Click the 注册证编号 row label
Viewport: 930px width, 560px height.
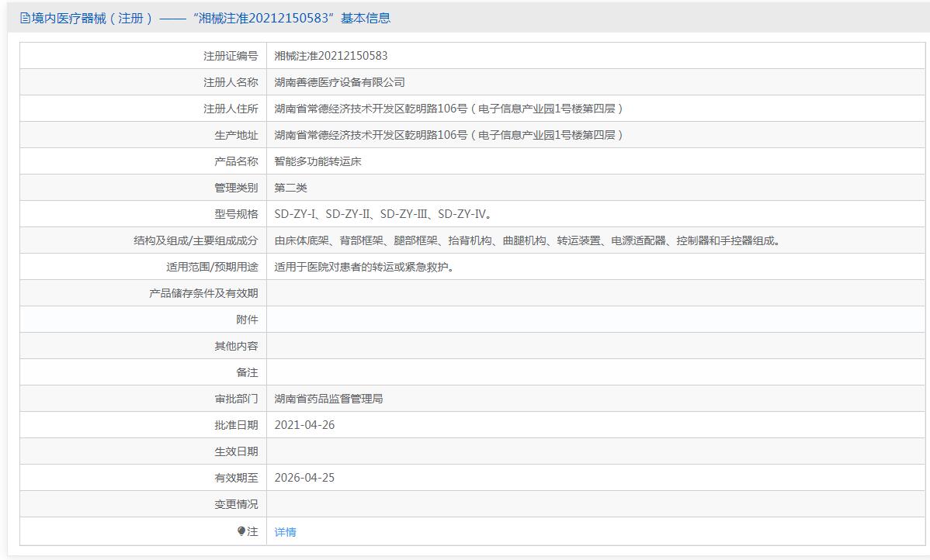[x=231, y=56]
